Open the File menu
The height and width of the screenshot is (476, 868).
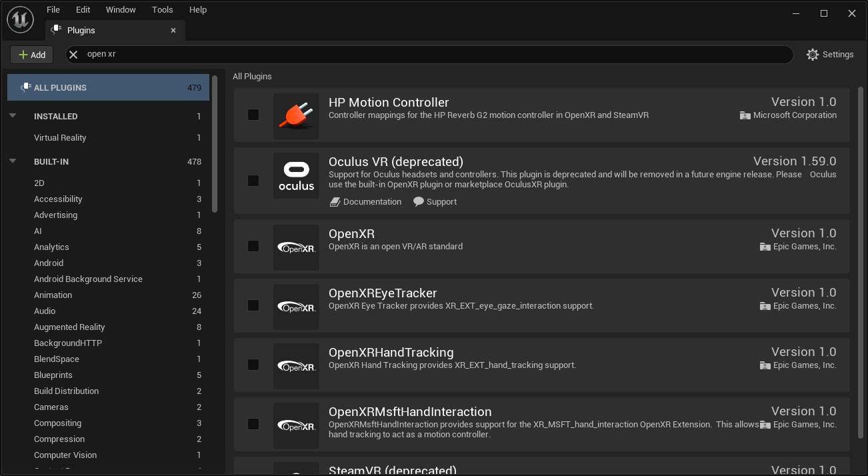[x=53, y=10]
